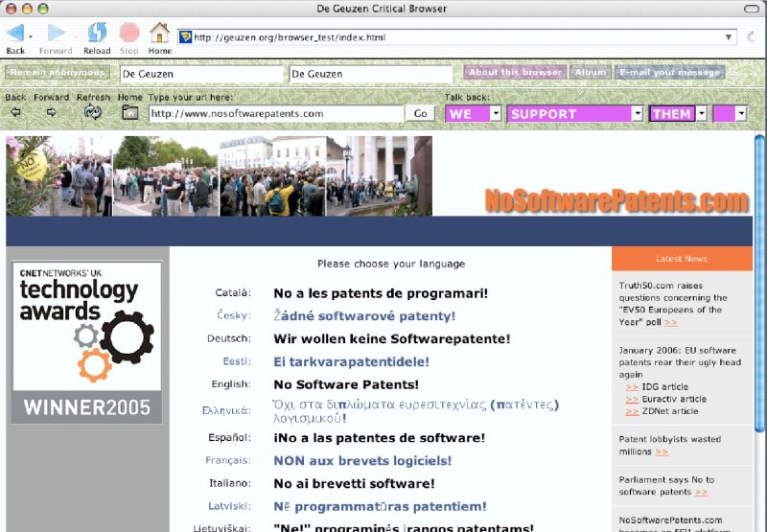The width and height of the screenshot is (767, 532).
Task: Click the Album button
Action: [591, 72]
